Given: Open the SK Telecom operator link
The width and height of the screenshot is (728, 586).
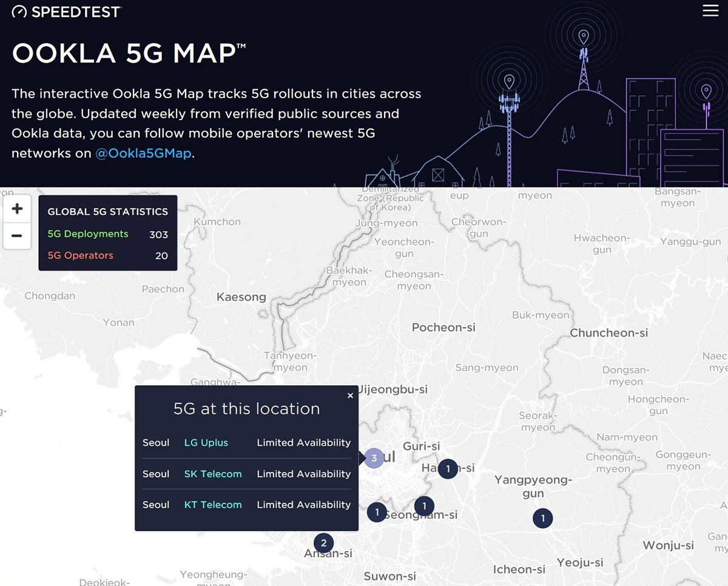Looking at the screenshot, I should click(x=212, y=474).
